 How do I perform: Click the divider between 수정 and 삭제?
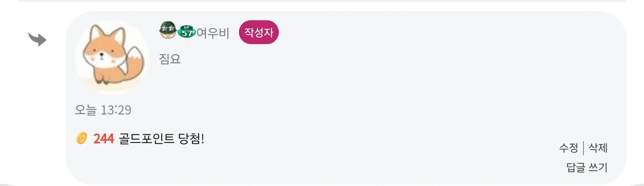click(x=584, y=148)
